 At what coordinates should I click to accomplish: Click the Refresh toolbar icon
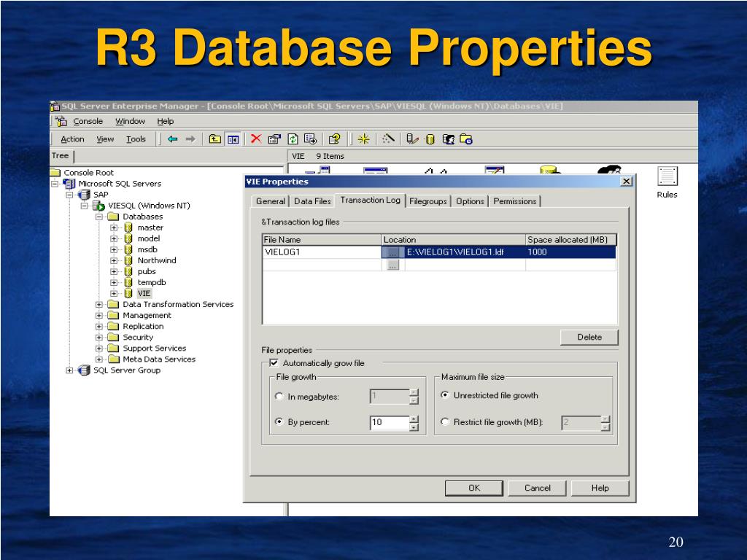point(293,139)
